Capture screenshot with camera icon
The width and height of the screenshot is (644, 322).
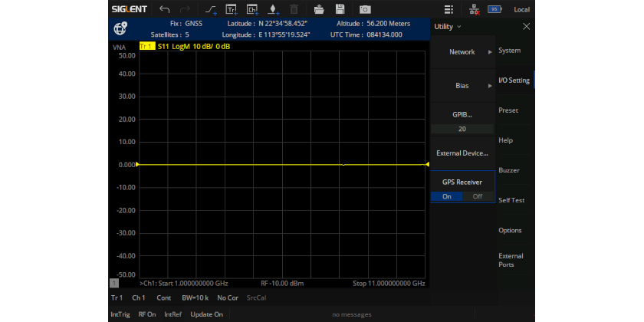[365, 9]
